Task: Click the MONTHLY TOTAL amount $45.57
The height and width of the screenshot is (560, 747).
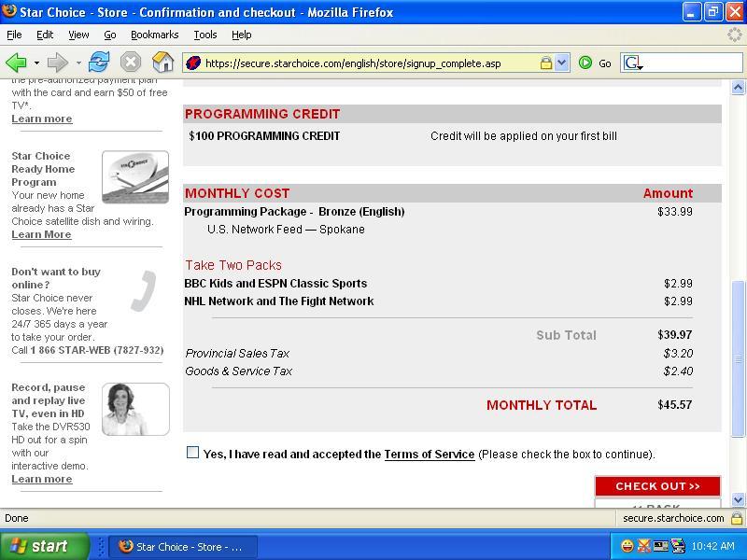Action: [x=674, y=405]
